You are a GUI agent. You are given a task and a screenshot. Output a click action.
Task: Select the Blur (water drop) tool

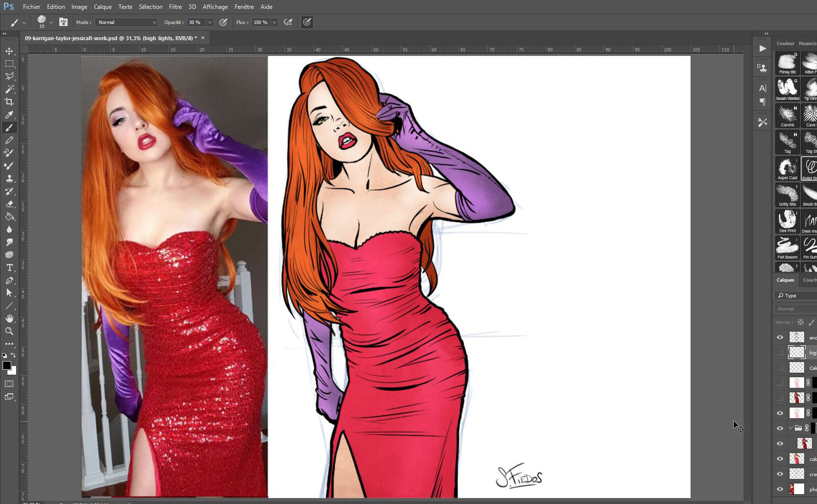(x=9, y=229)
